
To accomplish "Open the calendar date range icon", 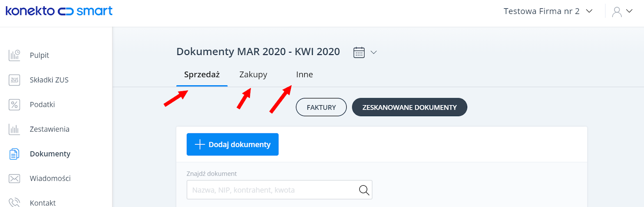I will point(359,52).
